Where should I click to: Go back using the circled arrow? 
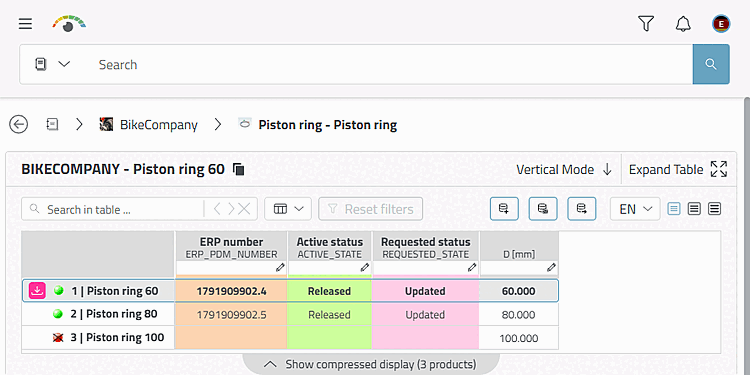(19, 125)
